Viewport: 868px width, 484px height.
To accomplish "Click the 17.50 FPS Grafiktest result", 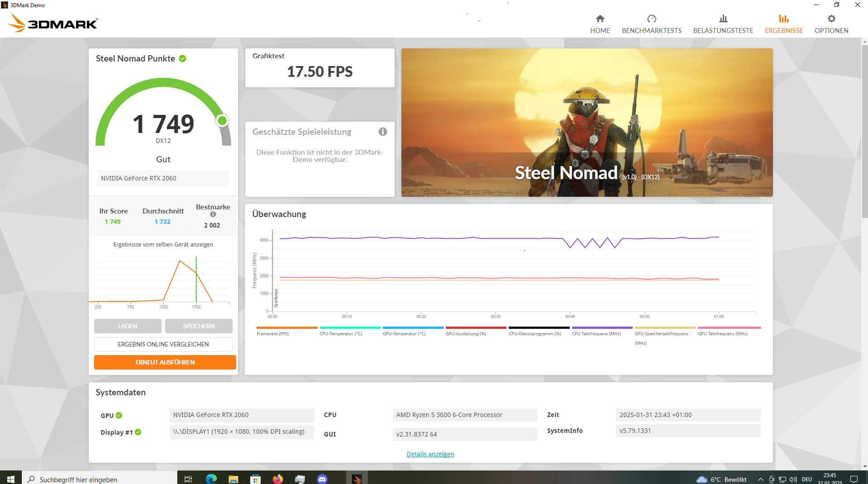I will click(320, 71).
